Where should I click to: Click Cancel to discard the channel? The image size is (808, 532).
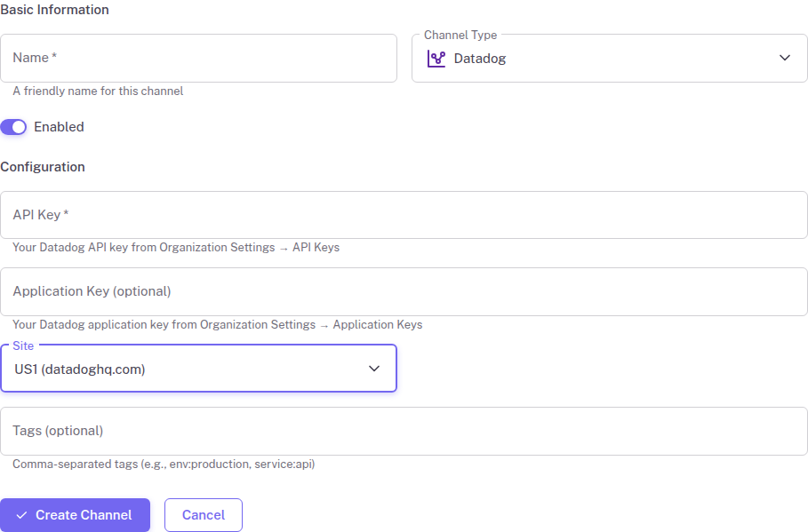click(x=203, y=515)
